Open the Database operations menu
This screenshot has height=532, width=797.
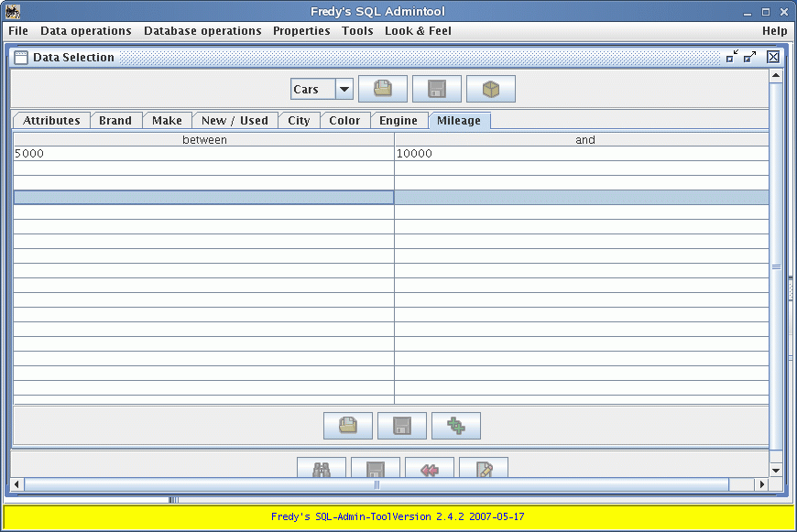click(x=202, y=31)
